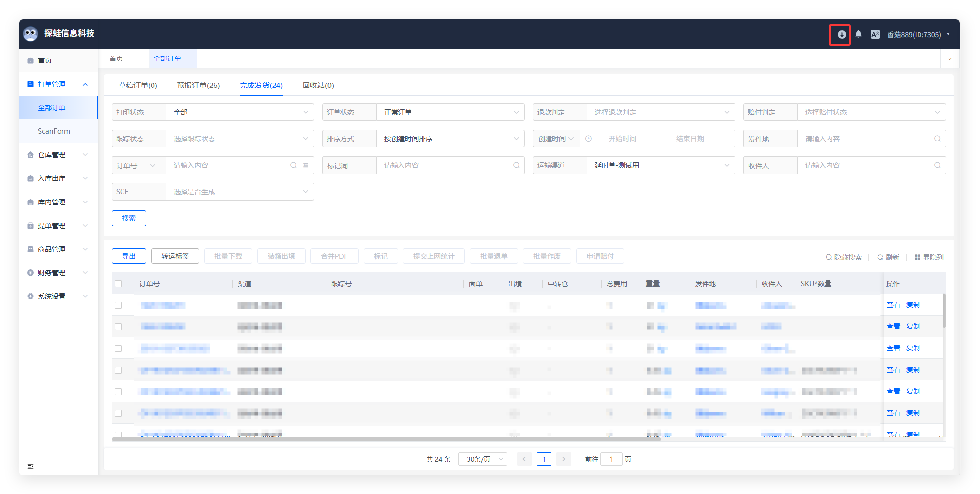The width and height of the screenshot is (980, 494).
Task: Click the download icon in top header
Action: point(841,34)
